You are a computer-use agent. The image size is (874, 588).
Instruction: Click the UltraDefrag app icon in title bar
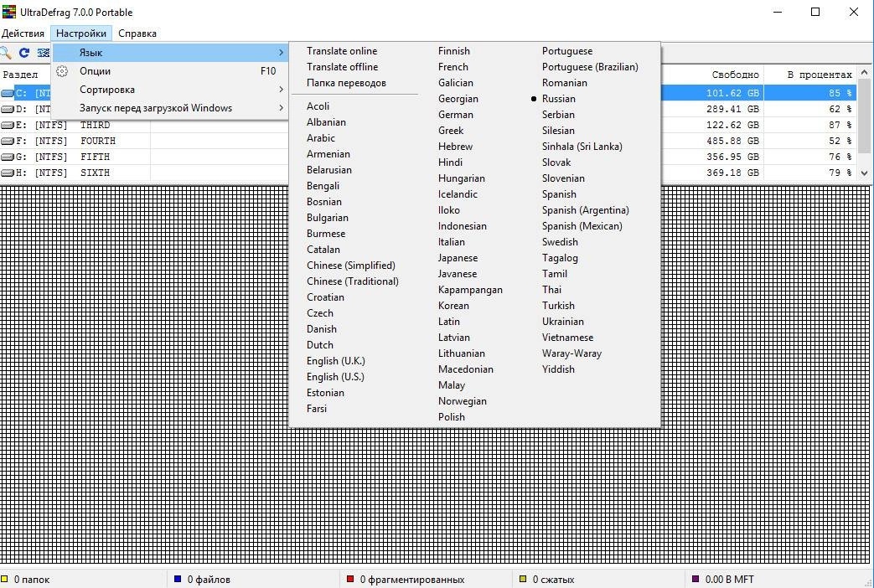[x=9, y=12]
